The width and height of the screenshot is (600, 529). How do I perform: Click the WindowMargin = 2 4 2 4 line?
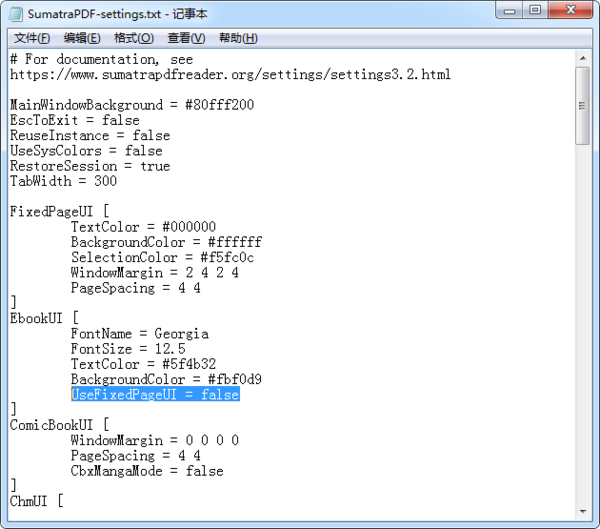point(155,273)
